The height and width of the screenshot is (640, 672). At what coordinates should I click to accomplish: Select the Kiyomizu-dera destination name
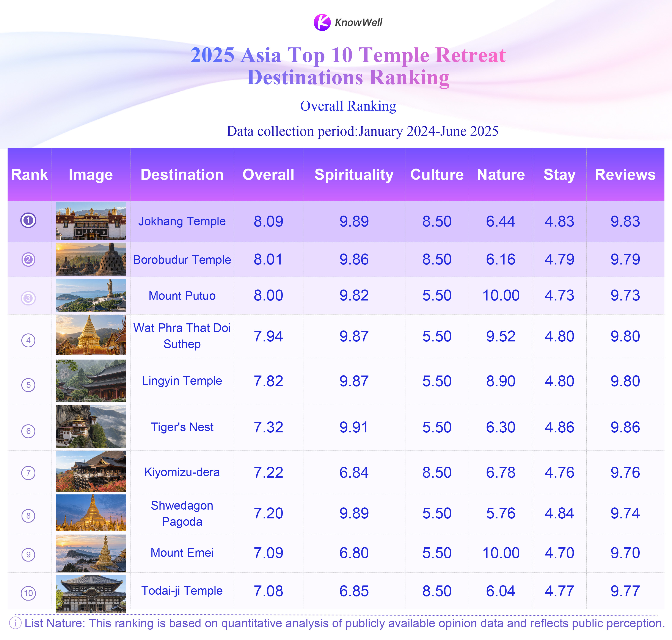click(182, 472)
